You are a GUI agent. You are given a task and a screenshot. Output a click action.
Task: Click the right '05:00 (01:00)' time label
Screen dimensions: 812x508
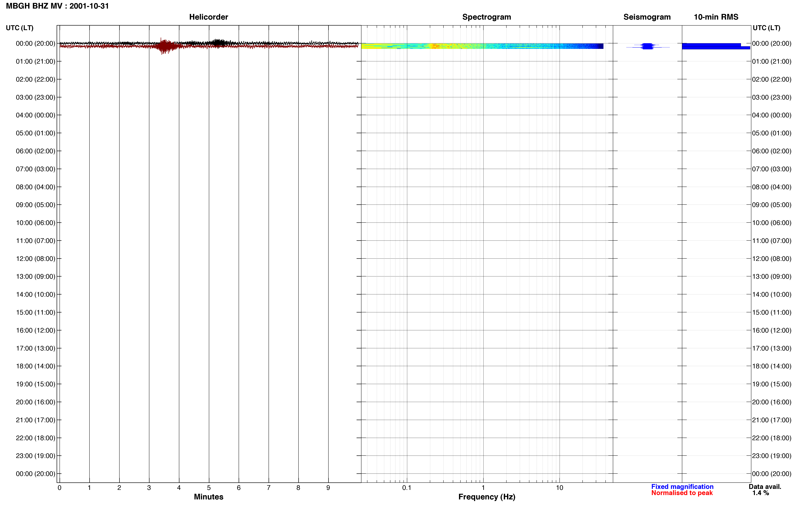[772, 133]
